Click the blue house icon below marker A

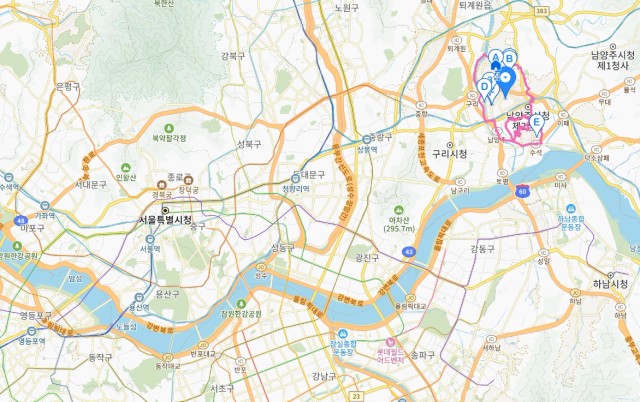click(496, 66)
